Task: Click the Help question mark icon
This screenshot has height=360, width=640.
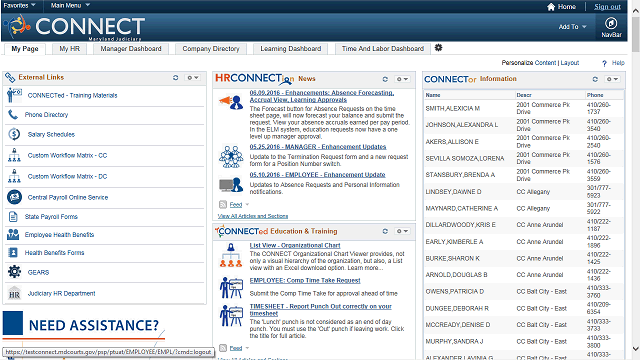Action: point(604,63)
